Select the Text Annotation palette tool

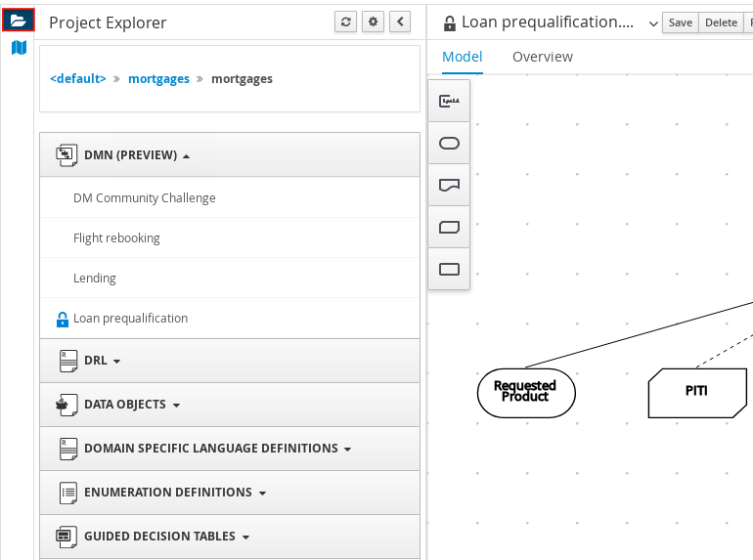pyautogui.click(x=450, y=101)
